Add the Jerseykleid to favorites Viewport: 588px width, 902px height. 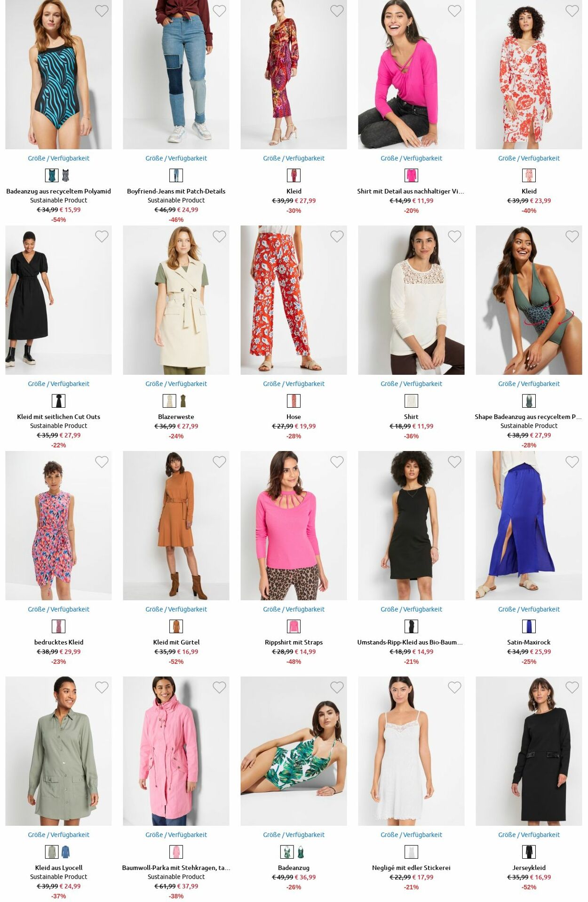click(x=572, y=687)
